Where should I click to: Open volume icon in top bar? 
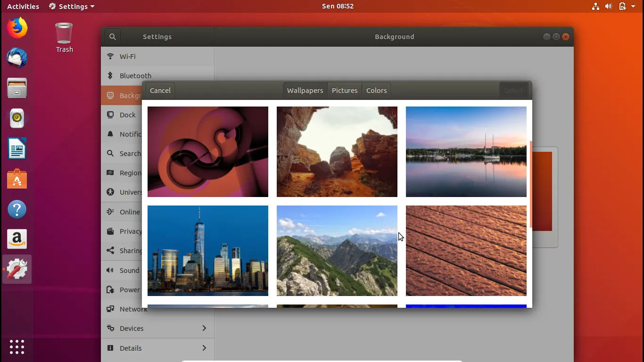(x=609, y=6)
